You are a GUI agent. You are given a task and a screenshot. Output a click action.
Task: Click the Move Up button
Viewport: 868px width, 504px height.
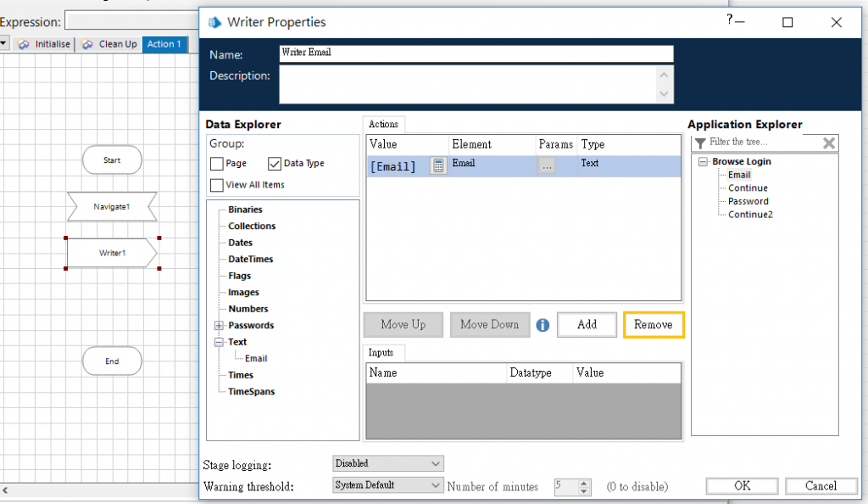coord(403,325)
